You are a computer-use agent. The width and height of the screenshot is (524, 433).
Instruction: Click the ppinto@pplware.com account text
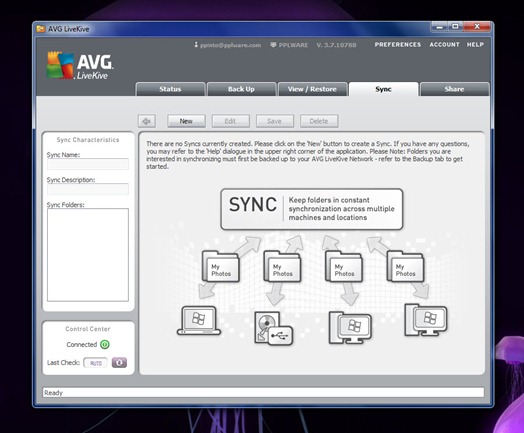pos(231,45)
